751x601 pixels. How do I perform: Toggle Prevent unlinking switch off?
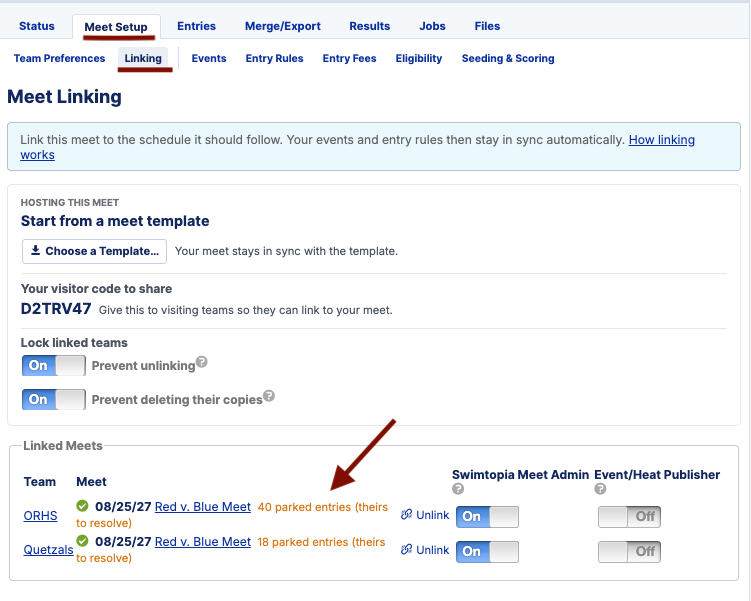tap(54, 365)
